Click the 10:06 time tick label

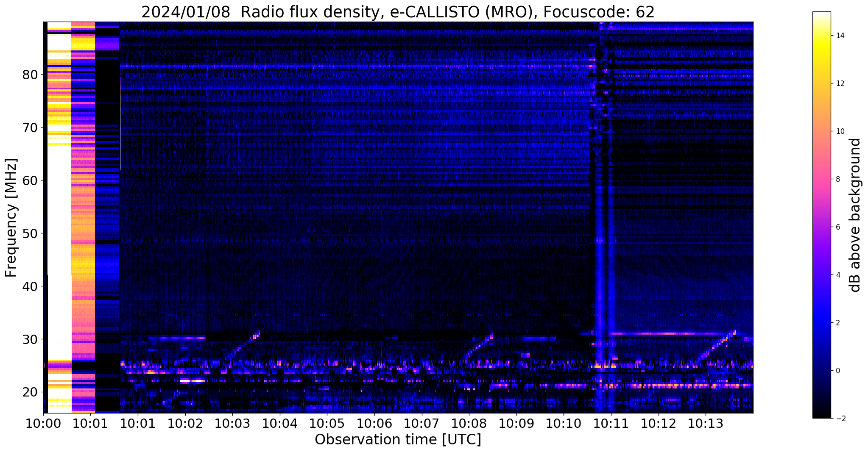point(374,423)
